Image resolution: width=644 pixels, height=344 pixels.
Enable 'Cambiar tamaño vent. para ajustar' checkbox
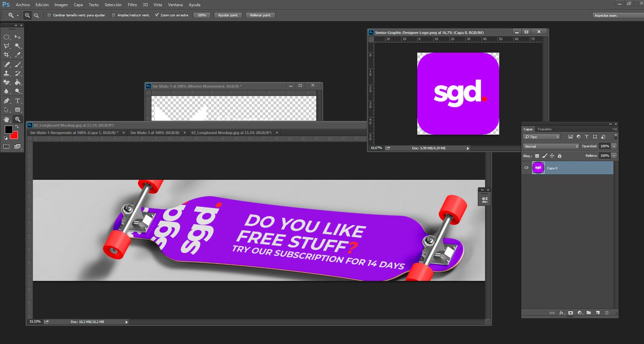tap(49, 15)
